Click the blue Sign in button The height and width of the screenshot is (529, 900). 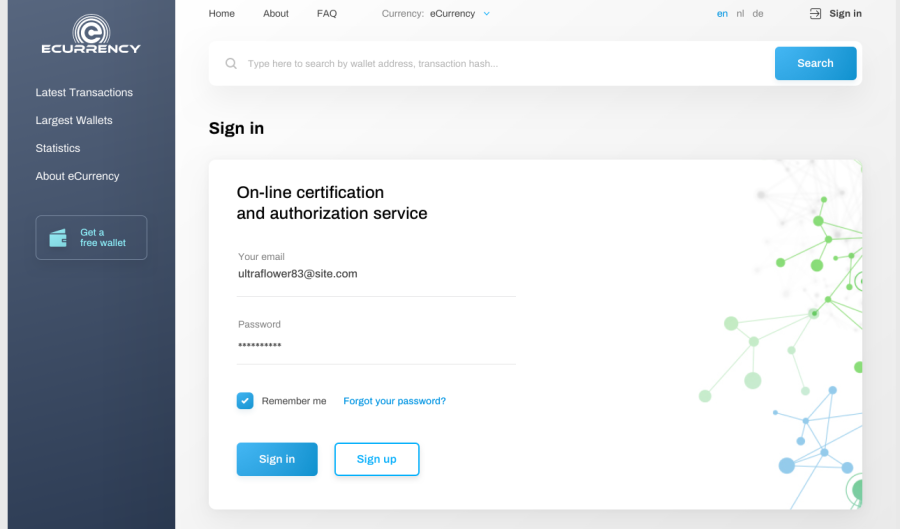[277, 459]
